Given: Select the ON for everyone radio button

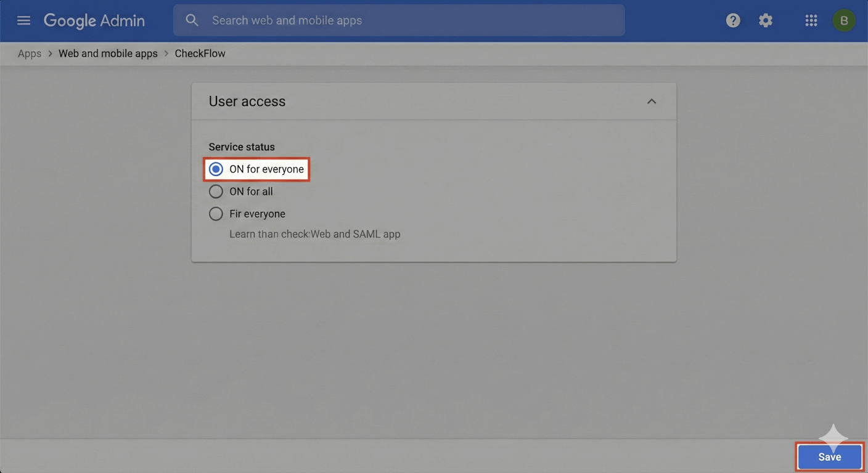Looking at the screenshot, I should 216,169.
